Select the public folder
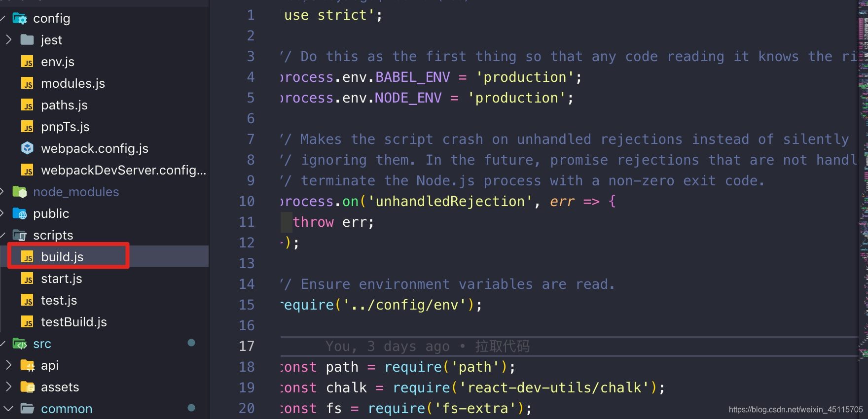Viewport: 868px width, 419px height. (x=51, y=213)
